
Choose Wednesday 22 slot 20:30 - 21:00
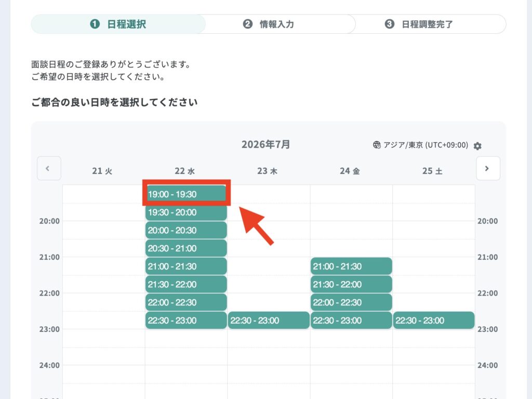coord(186,248)
